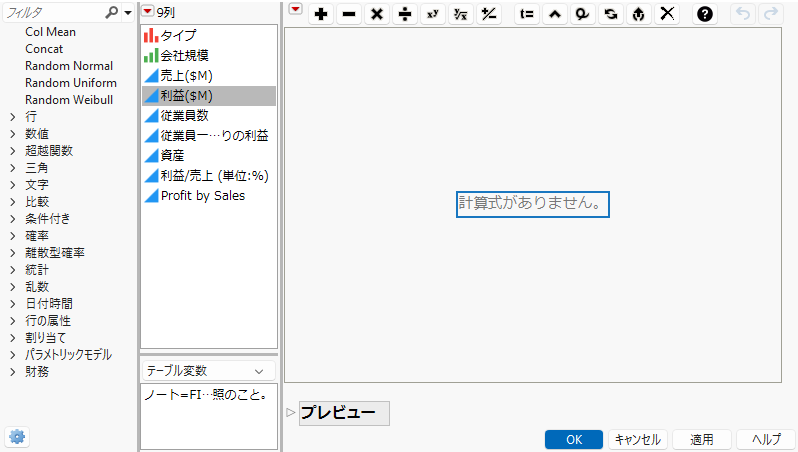This screenshot has width=798, height=452.
Task: Select the 会社規模 column
Action: [x=209, y=55]
